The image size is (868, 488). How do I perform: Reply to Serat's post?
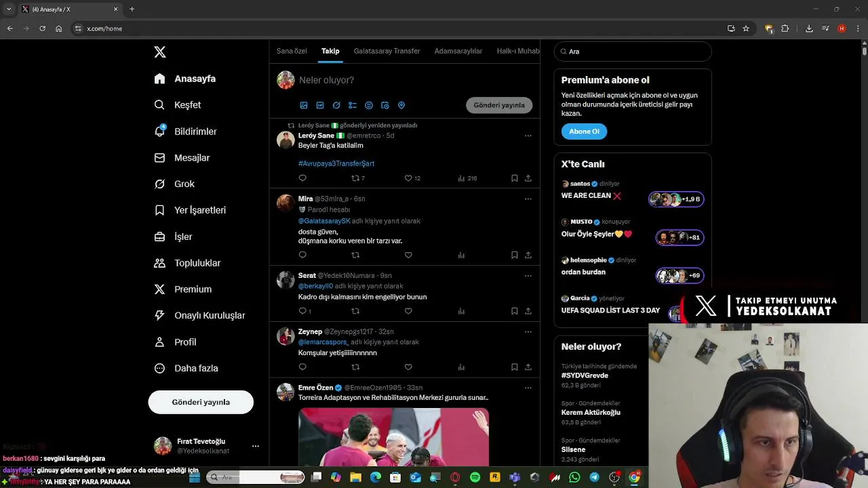(x=304, y=311)
